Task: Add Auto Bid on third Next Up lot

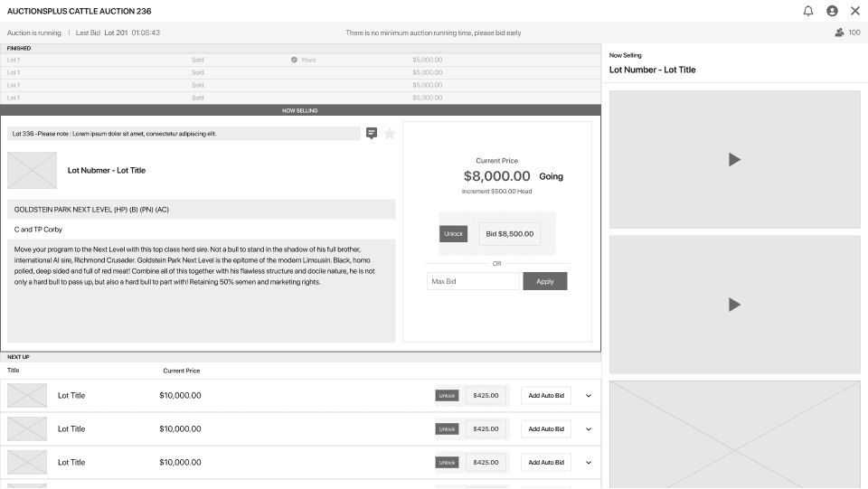Action: 546,463
